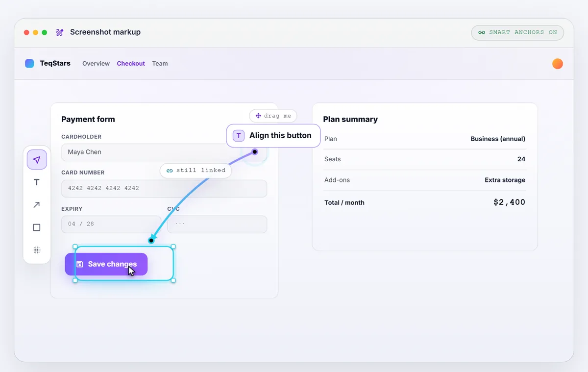Click the CARD NUMBER field label
Image resolution: width=588 pixels, height=372 pixels.
pyautogui.click(x=83, y=173)
